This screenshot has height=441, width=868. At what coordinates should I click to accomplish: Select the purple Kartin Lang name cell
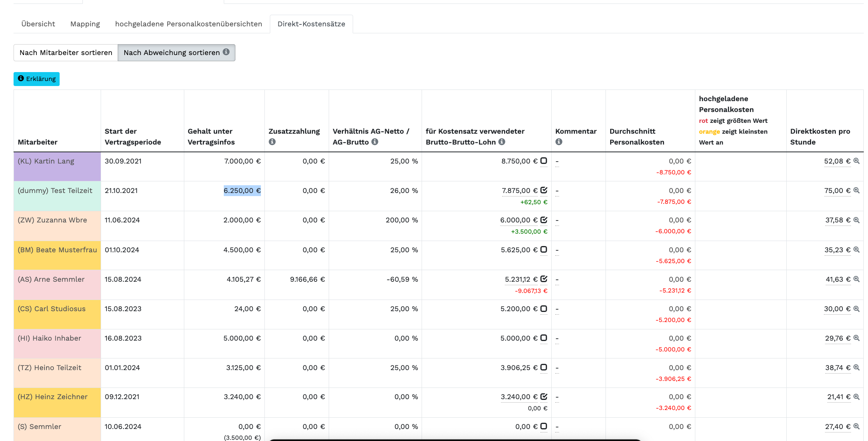click(57, 167)
